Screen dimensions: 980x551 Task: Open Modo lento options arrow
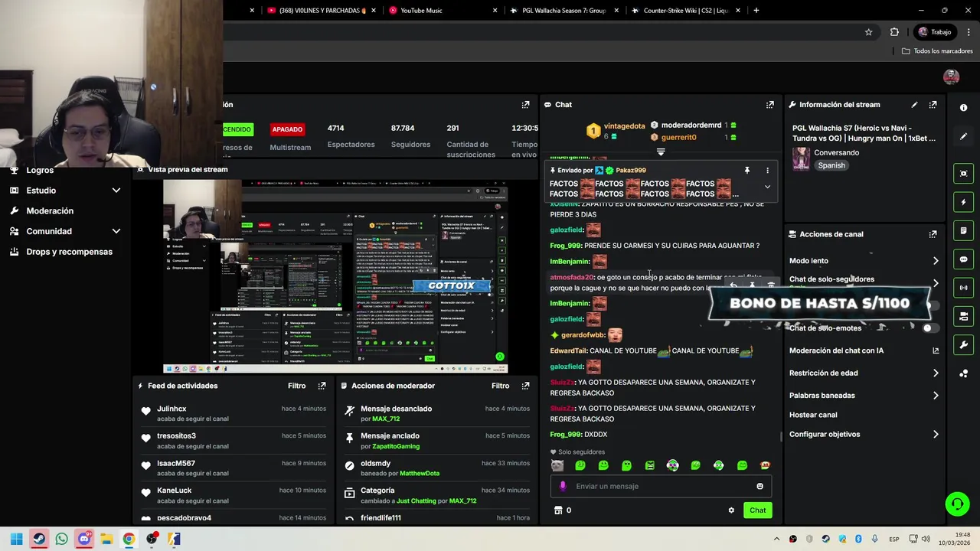pyautogui.click(x=936, y=261)
